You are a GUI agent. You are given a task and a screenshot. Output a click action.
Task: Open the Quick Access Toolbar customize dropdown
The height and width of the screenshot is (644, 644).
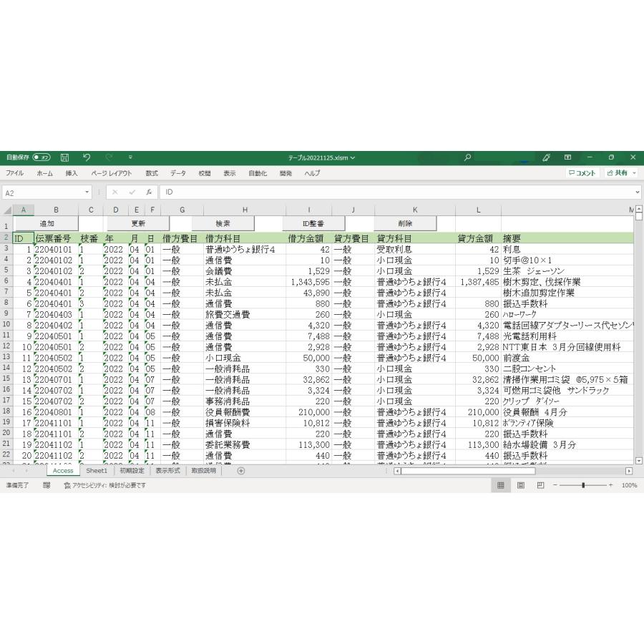[130, 158]
